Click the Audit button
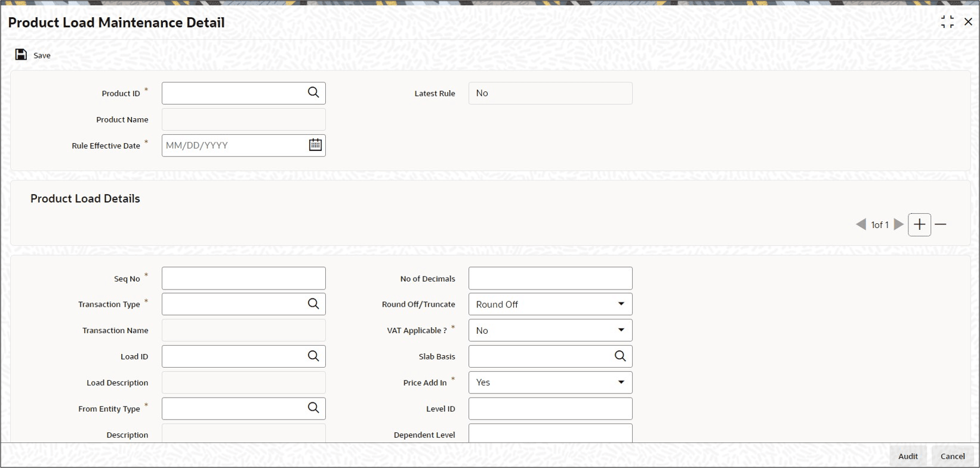The width and height of the screenshot is (980, 468). (x=908, y=456)
